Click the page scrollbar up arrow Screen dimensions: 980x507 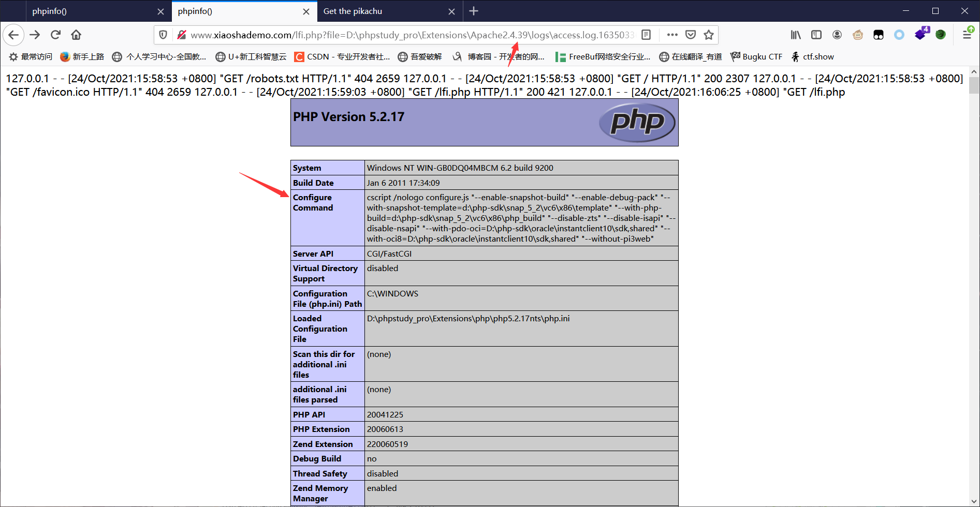coord(974,72)
